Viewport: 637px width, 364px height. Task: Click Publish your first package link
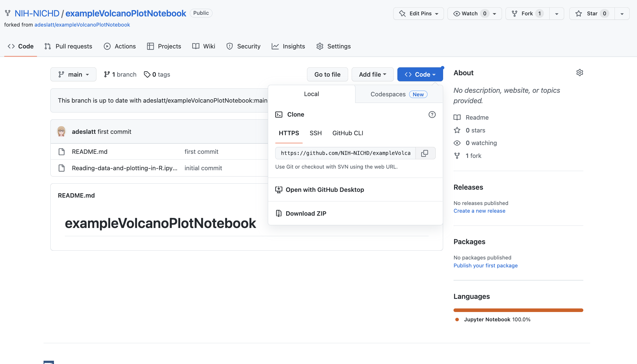point(486,265)
